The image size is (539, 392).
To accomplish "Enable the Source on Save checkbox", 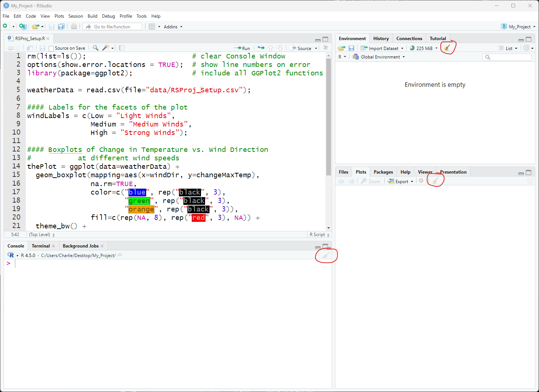I will tap(51, 49).
